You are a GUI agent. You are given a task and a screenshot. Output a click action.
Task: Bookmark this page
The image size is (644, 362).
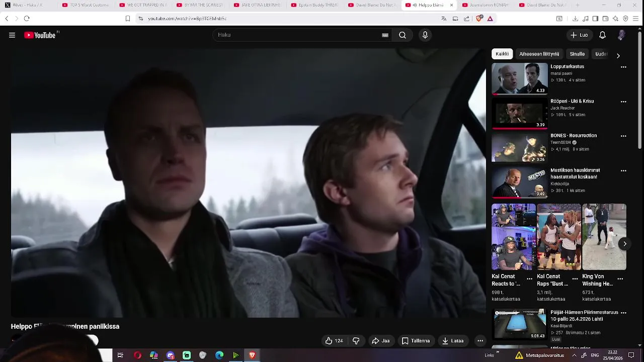click(x=128, y=19)
